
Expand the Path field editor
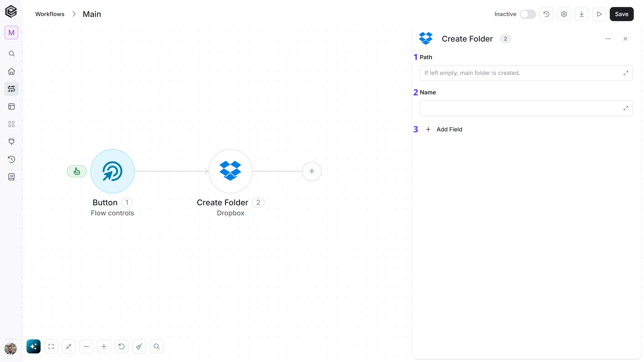click(x=626, y=73)
